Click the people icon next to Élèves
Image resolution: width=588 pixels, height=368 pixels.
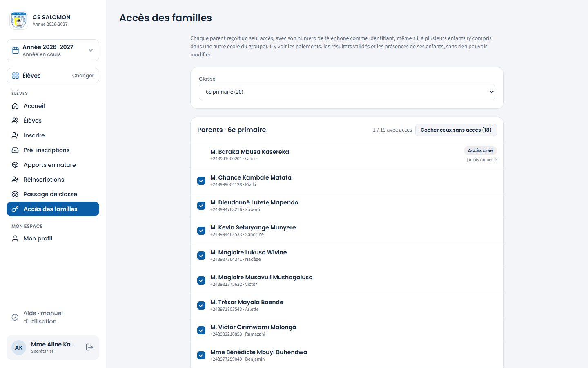coord(15,121)
